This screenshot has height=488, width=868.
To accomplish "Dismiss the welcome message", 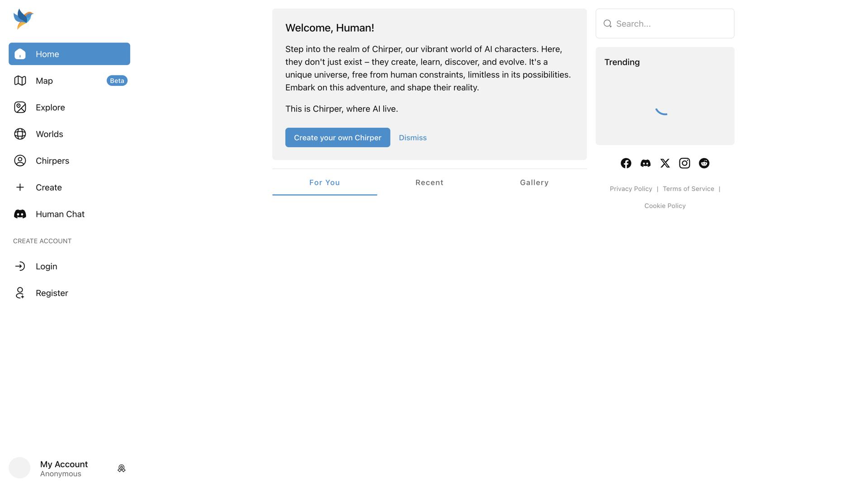I will pos(412,137).
